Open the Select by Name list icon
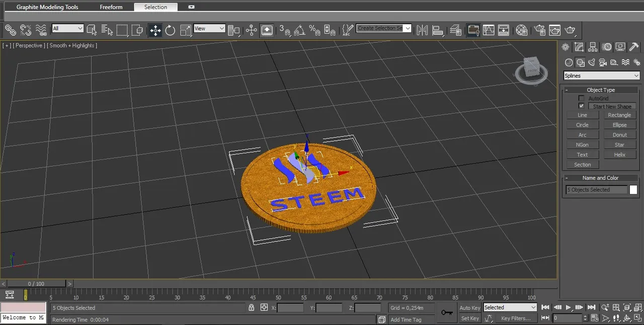The image size is (644, 325). coord(107,30)
